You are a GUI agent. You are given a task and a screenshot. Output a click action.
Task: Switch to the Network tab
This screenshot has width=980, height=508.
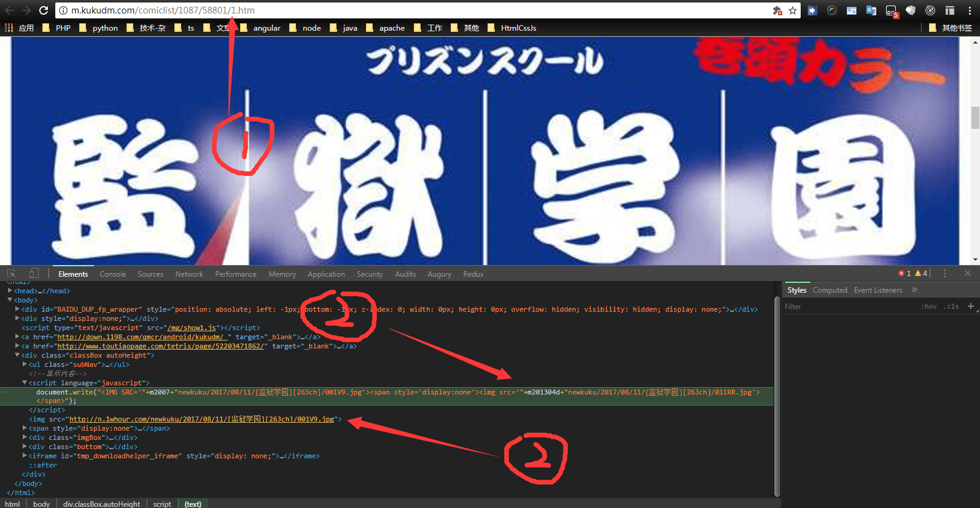(189, 274)
